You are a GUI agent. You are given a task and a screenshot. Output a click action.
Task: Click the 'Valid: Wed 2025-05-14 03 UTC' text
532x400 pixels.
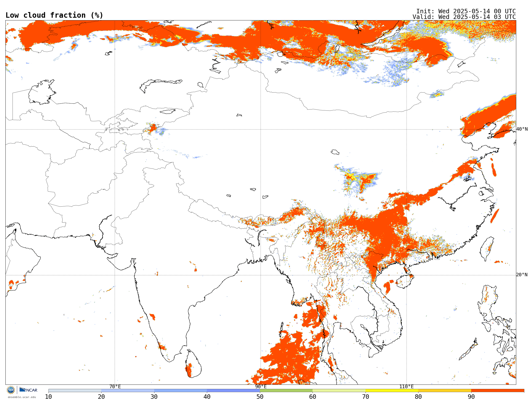coord(464,17)
